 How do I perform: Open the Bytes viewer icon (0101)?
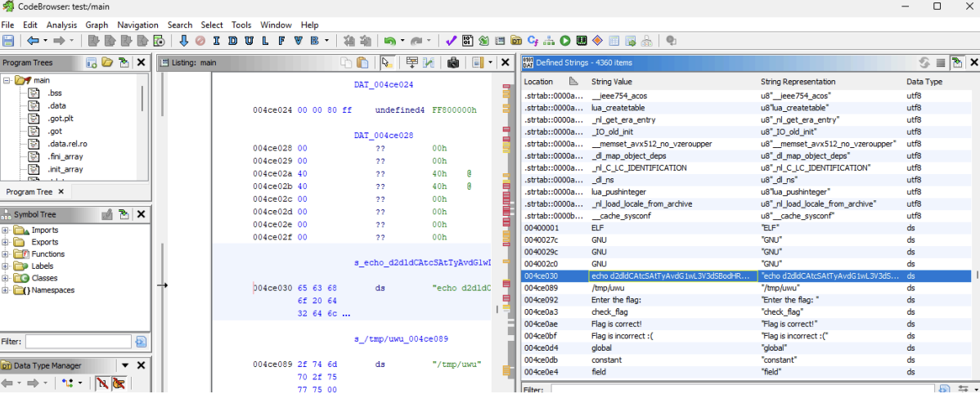click(x=467, y=41)
